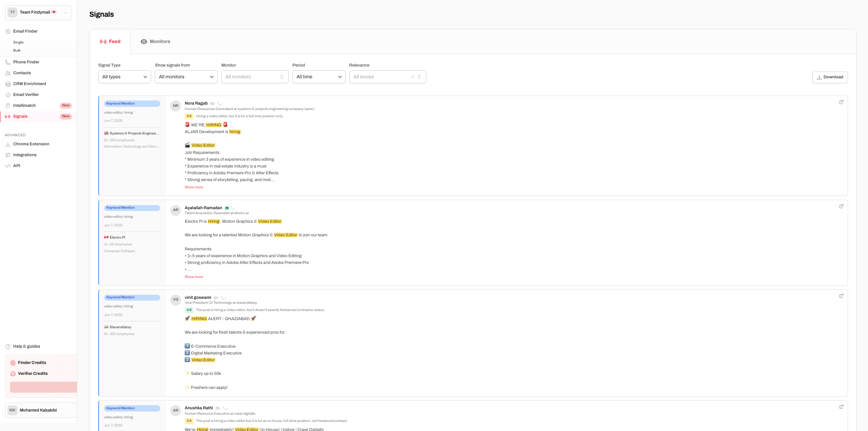868x431 pixels.
Task: Click the phone icon beside Ayatallah Ramadan
Action: click(x=233, y=208)
